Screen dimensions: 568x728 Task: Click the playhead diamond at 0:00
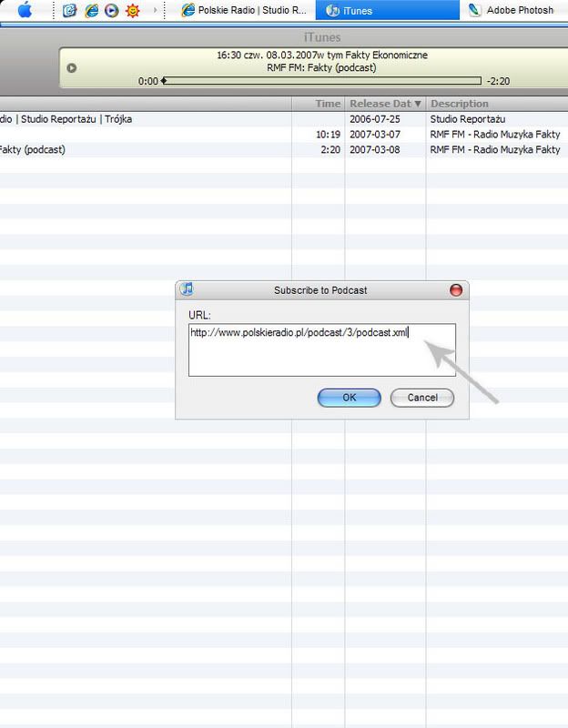coord(164,81)
